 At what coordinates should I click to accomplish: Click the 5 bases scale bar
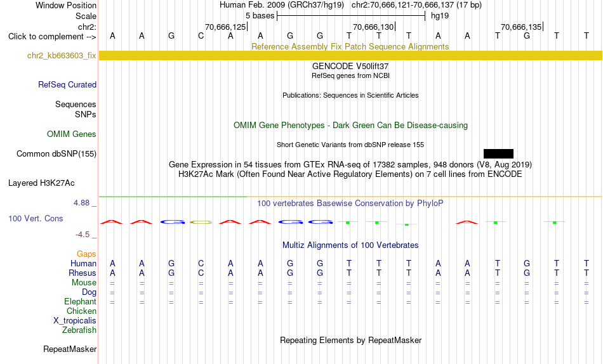coord(351,16)
